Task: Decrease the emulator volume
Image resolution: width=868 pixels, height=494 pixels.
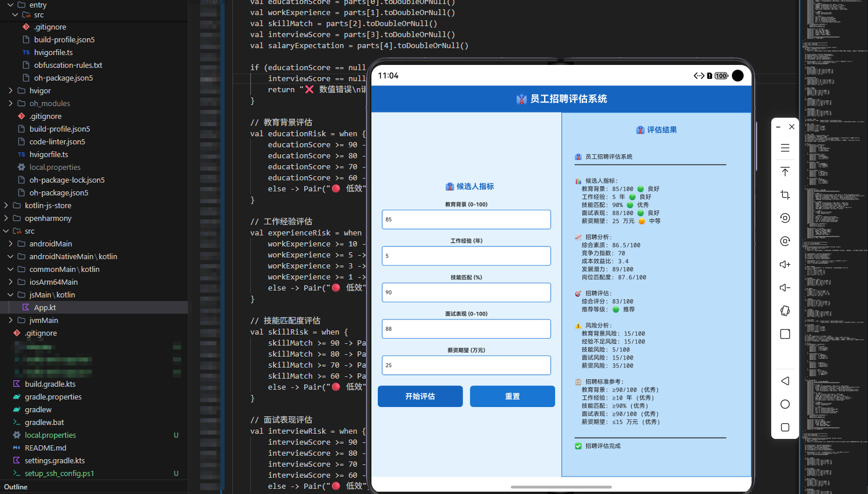Action: pos(785,288)
